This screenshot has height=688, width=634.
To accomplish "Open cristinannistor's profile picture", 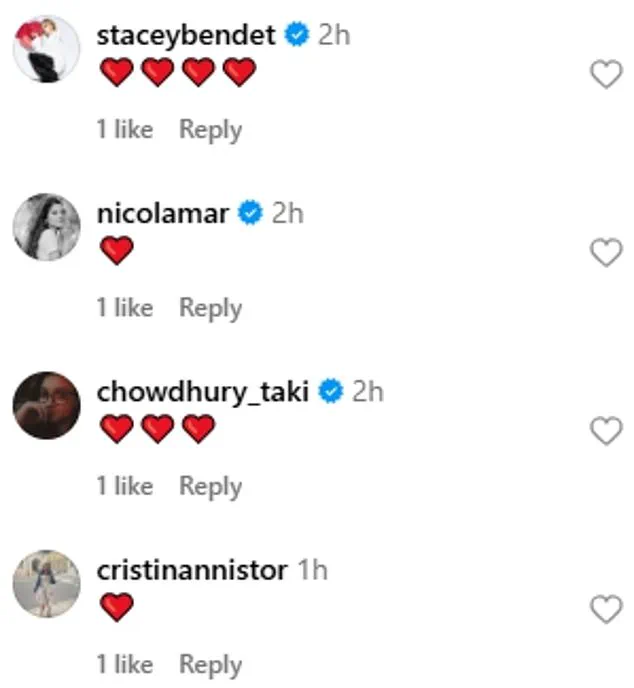I will (46, 583).
